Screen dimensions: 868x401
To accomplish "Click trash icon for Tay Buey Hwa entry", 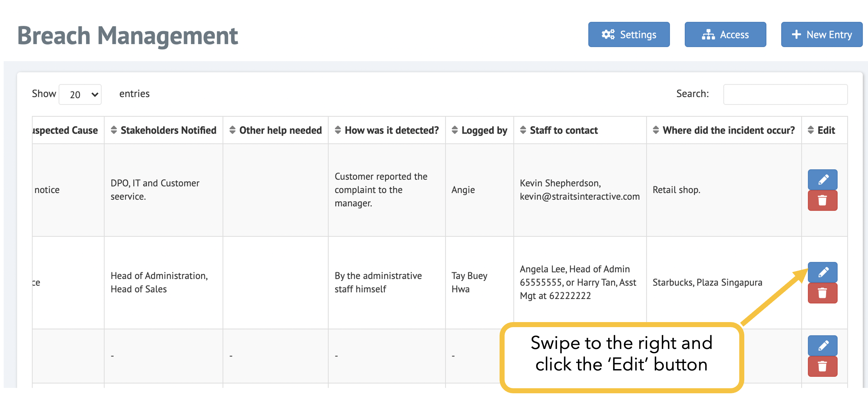I will tap(822, 293).
